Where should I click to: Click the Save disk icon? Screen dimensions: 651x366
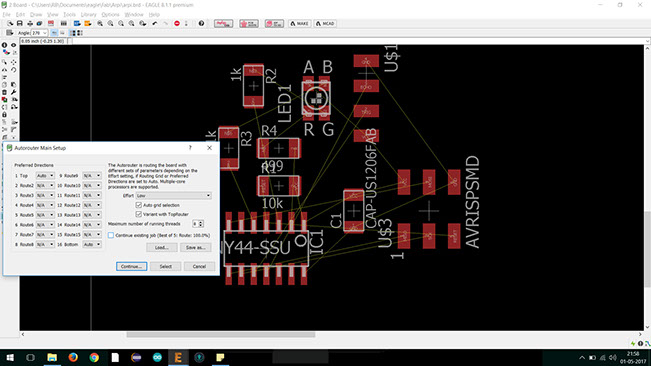(x=20, y=24)
